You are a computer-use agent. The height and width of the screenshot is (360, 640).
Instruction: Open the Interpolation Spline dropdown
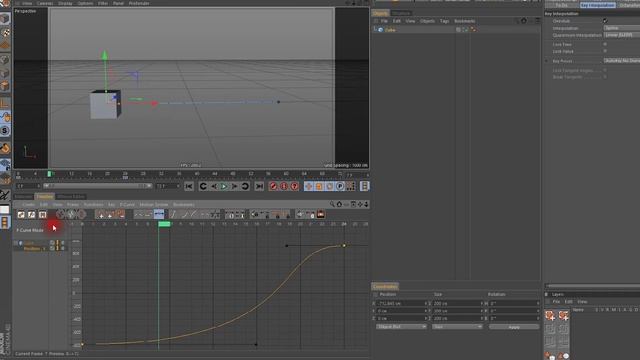click(x=622, y=28)
